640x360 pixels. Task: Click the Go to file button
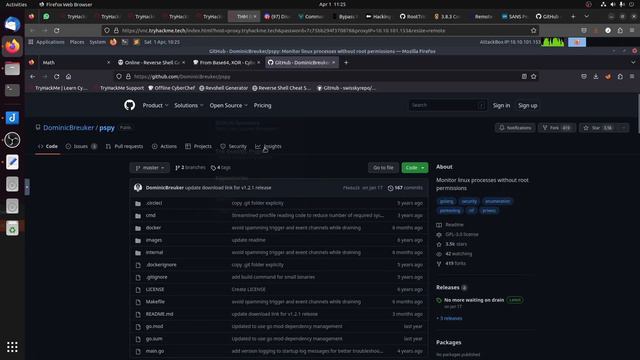(383, 168)
